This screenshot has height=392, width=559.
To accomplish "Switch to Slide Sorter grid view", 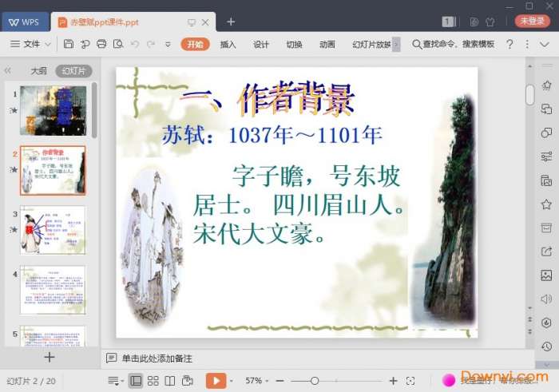I will click(153, 381).
